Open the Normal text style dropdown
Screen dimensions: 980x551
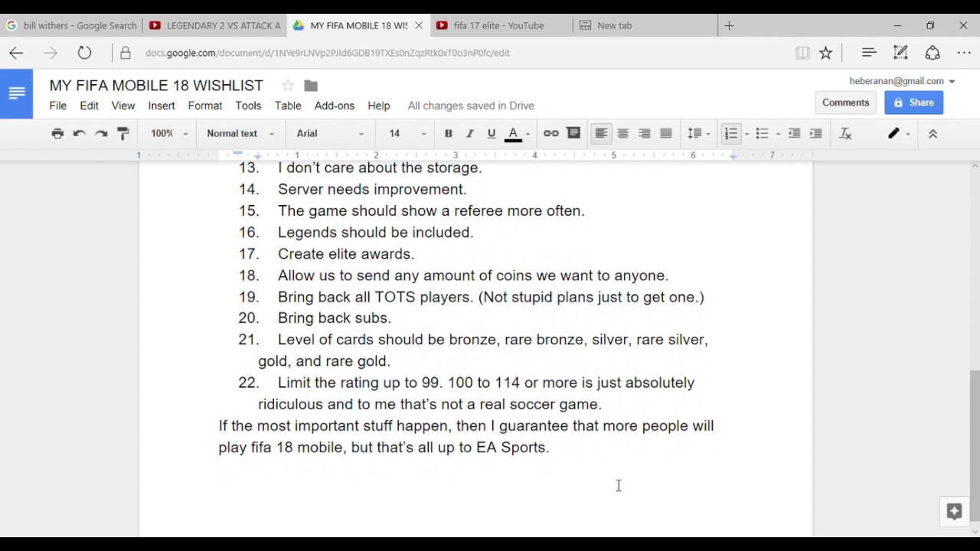coord(240,133)
